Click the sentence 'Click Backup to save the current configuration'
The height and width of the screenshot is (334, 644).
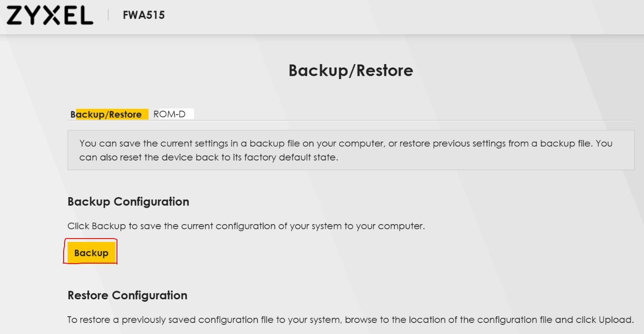point(246,226)
